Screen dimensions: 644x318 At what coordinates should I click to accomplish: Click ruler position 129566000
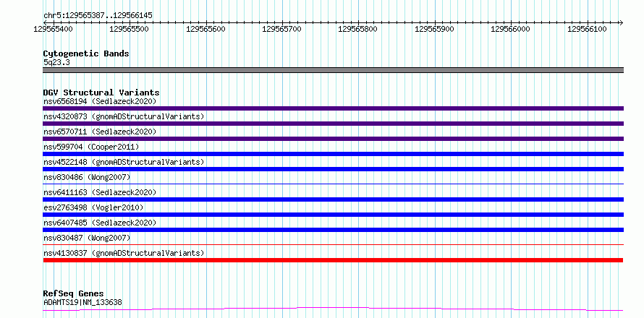point(511,29)
